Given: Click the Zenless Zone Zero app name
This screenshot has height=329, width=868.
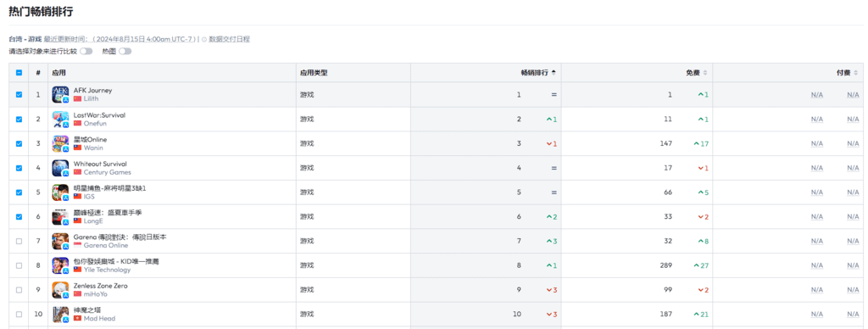Looking at the screenshot, I should 100,286.
